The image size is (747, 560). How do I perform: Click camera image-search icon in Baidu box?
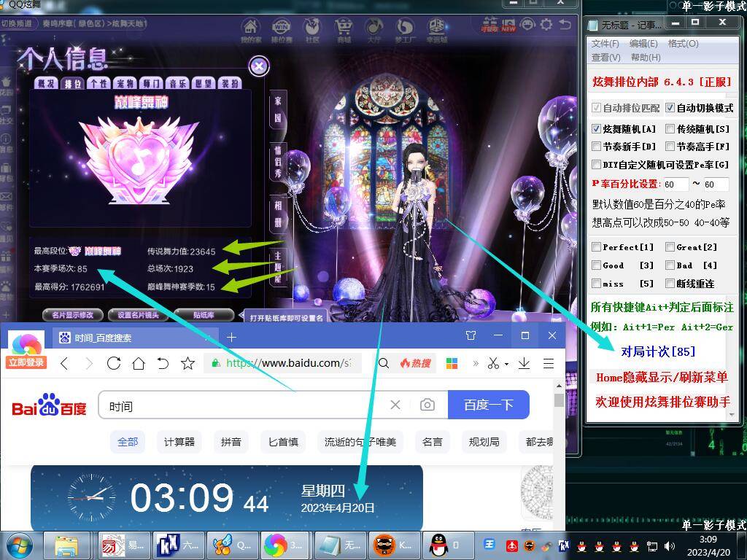pos(427,405)
